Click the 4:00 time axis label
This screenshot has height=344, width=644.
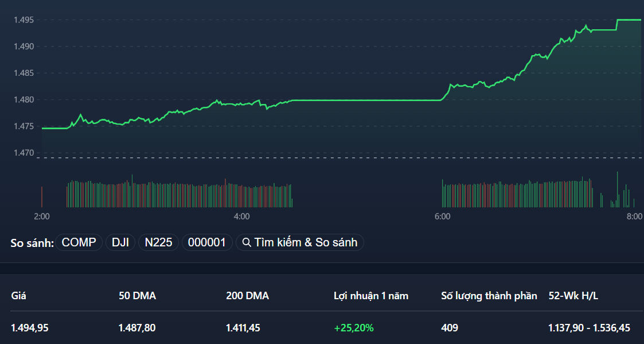[x=241, y=217]
